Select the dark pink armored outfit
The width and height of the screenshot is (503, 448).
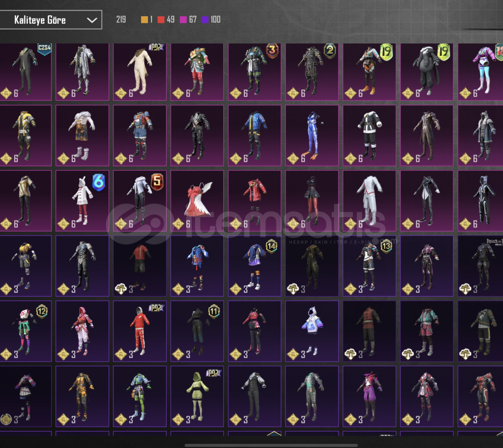[x=427, y=266]
